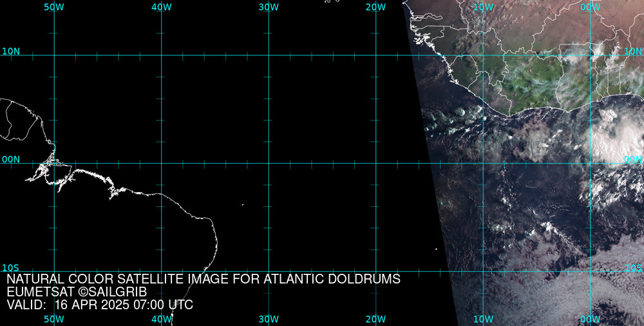Screen dimensions: 644x326
Task: Click the 30W longitude label at top
Action: tap(269, 7)
